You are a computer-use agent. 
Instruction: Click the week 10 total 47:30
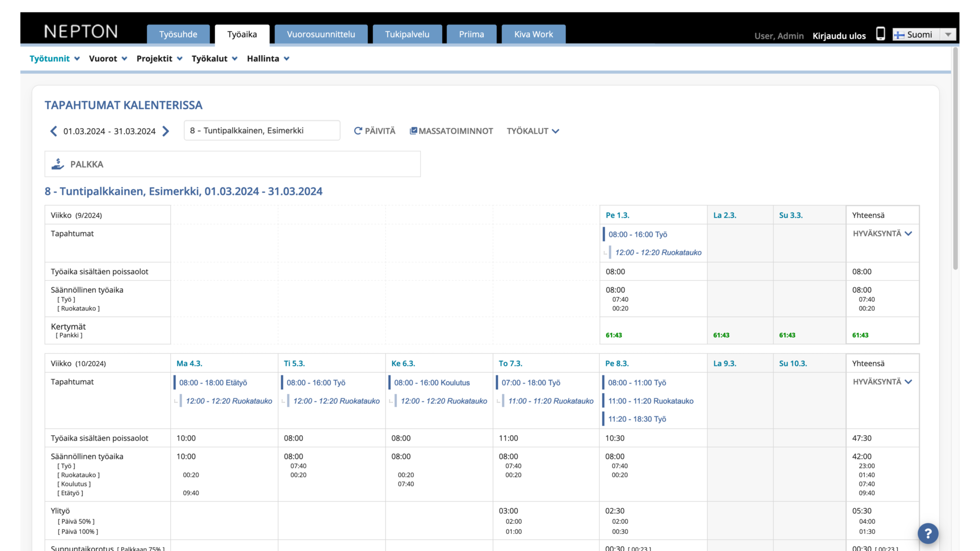coord(861,438)
